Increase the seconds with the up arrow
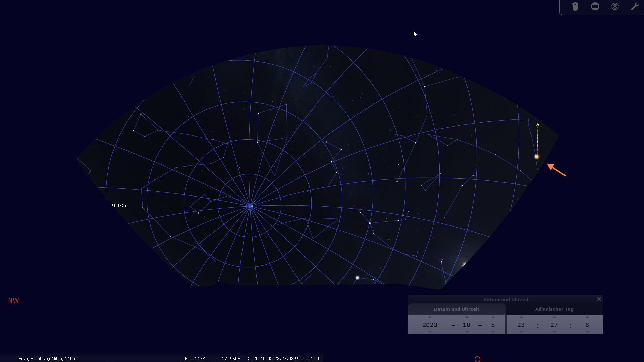This screenshot has width=644, height=362. tap(587, 317)
